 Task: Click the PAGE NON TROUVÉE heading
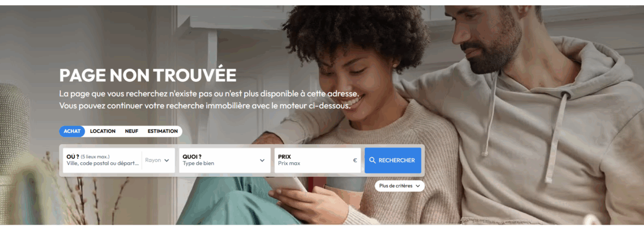click(x=148, y=75)
